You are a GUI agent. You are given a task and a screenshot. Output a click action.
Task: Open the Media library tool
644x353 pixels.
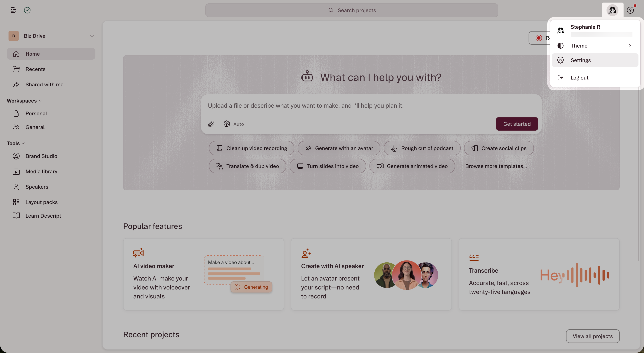[41, 171]
